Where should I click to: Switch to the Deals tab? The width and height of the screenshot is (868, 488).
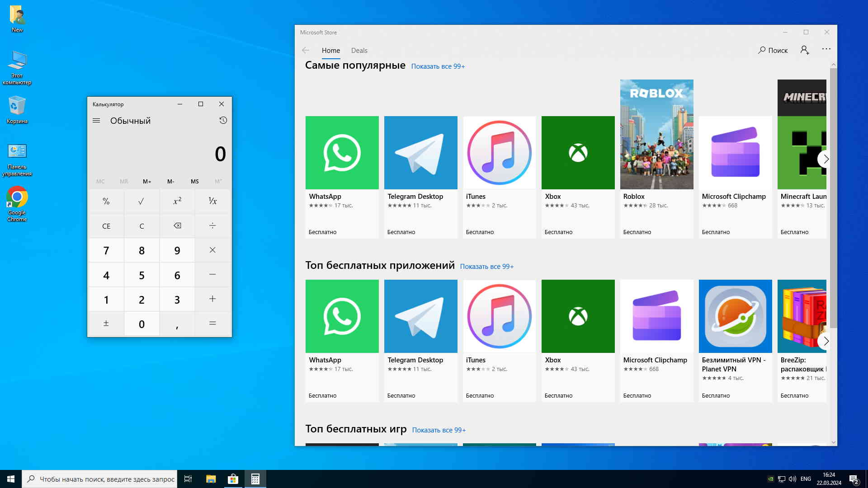tap(359, 51)
